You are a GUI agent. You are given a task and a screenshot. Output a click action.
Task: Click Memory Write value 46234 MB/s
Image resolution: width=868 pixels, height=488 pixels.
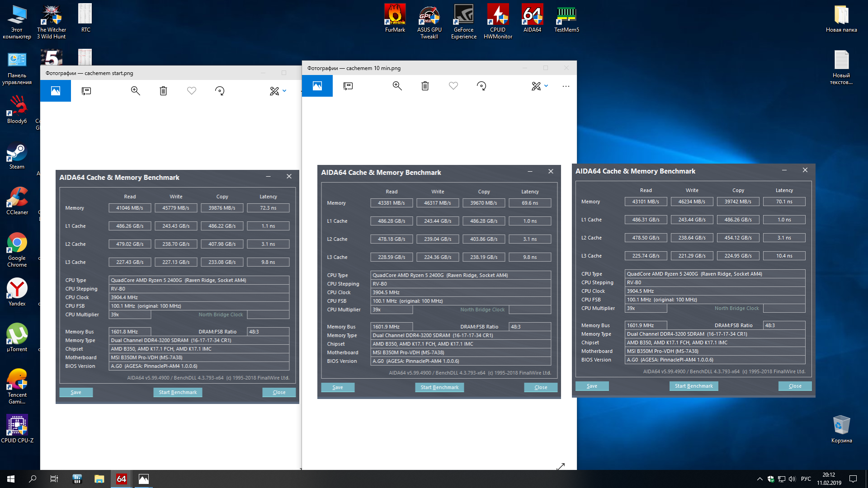coord(692,202)
